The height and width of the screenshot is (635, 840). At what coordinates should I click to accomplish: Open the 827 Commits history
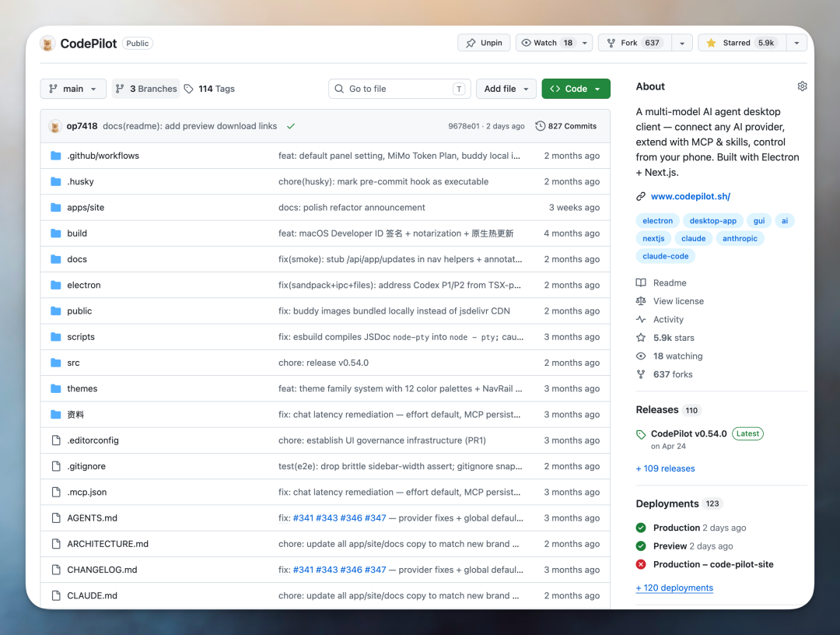click(565, 127)
